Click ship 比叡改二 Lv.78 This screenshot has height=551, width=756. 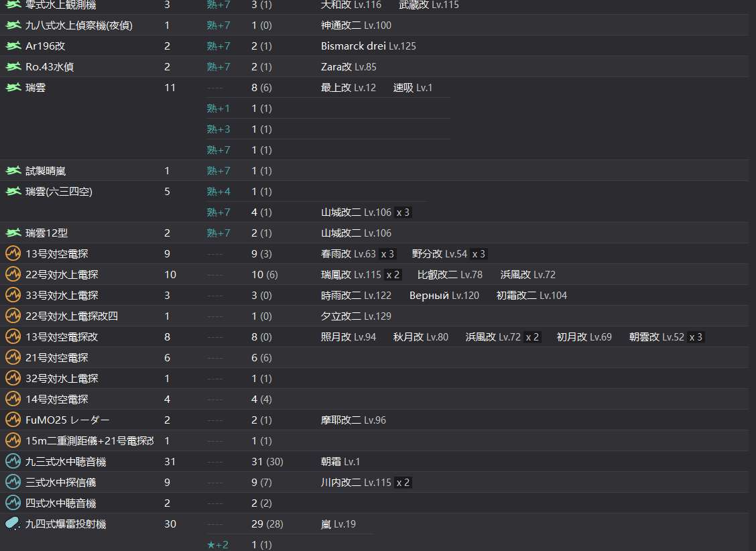click(x=450, y=274)
